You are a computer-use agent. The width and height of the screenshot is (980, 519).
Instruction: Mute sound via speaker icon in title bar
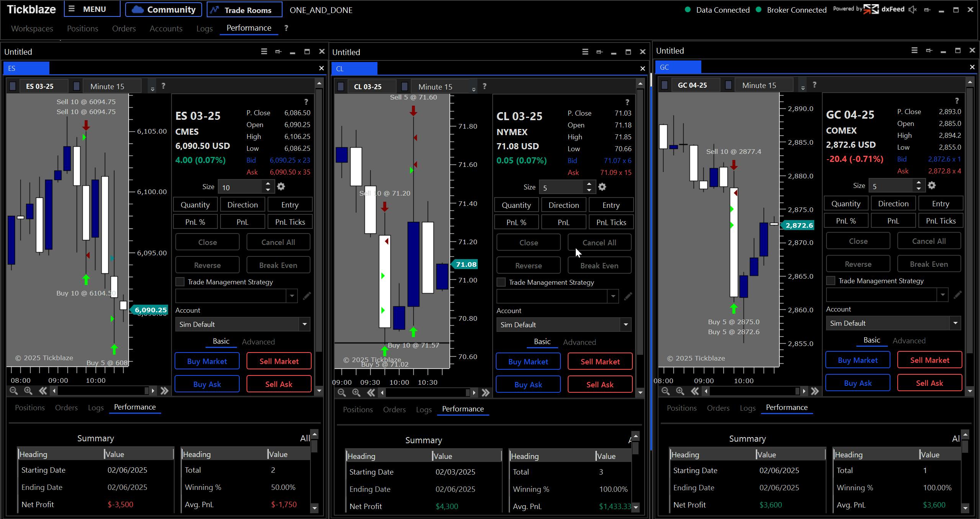pos(913,10)
